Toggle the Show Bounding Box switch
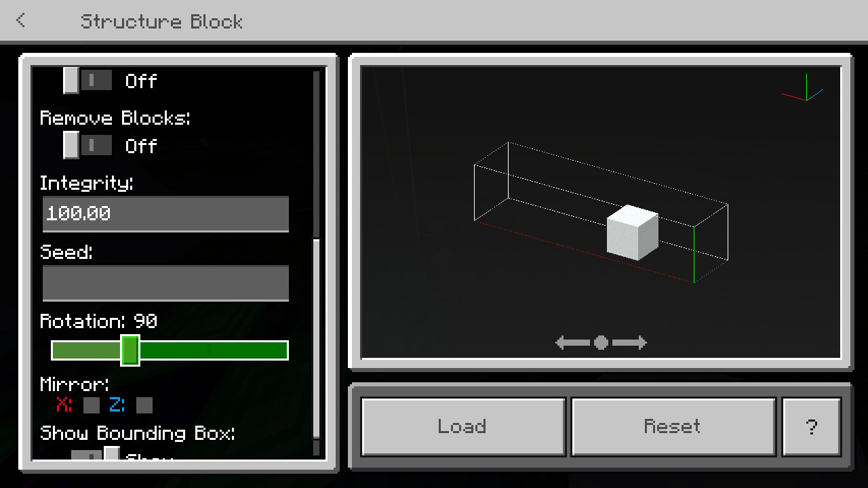This screenshot has width=868, height=488. [x=96, y=453]
